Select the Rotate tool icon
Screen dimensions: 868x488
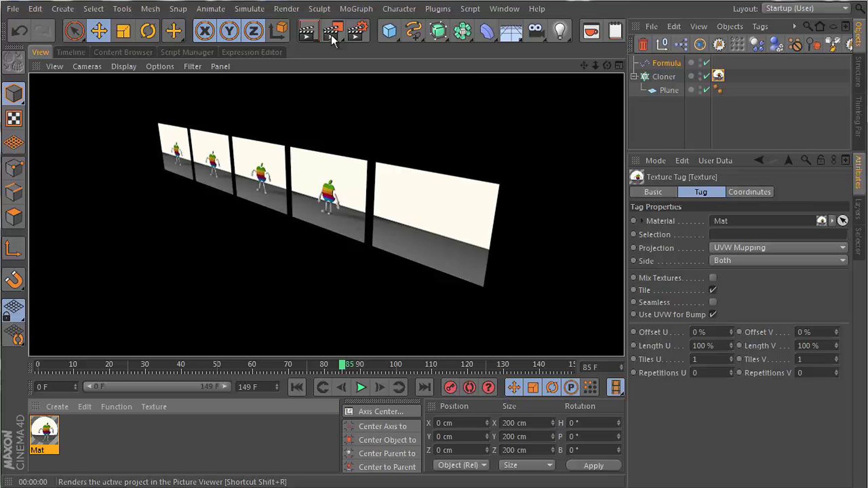(x=148, y=31)
